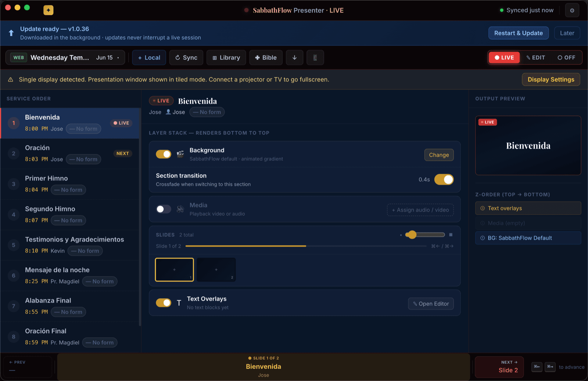Click Assign audio / video

tap(420, 210)
